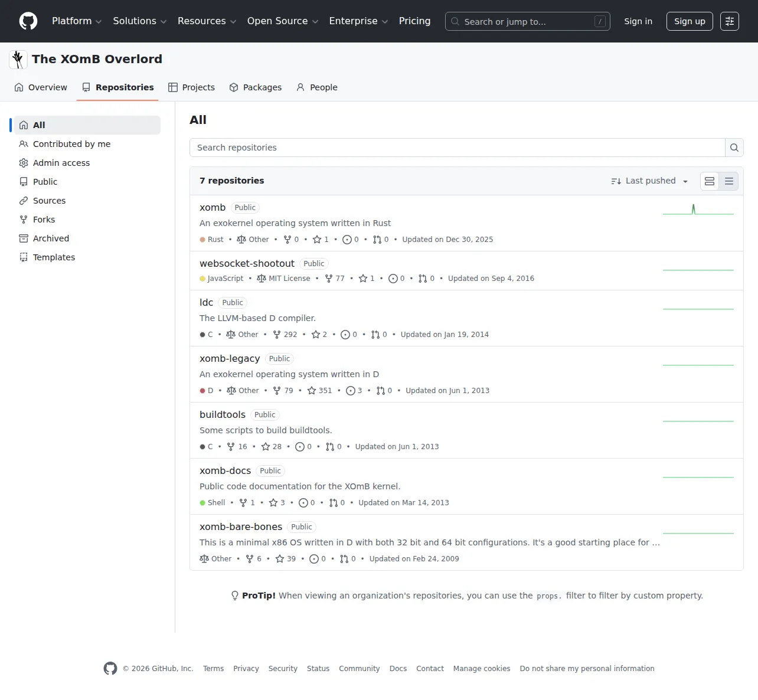Show only Public repositories

[87, 182]
